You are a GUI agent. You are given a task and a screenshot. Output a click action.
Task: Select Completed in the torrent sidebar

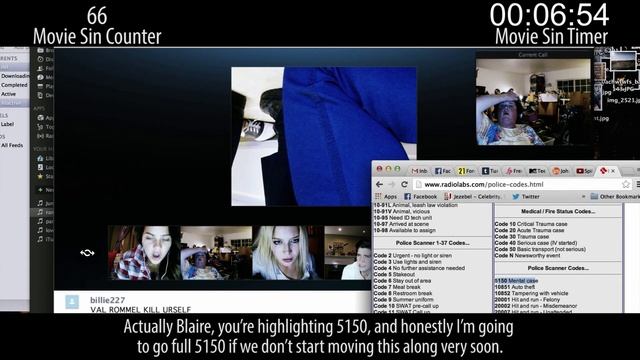coord(14,85)
